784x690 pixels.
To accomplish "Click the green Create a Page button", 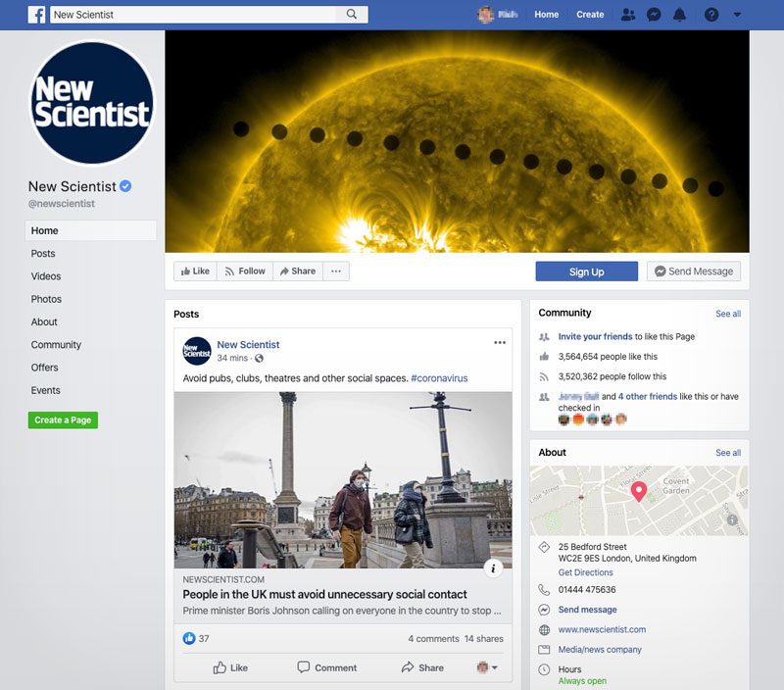I will coord(63,420).
